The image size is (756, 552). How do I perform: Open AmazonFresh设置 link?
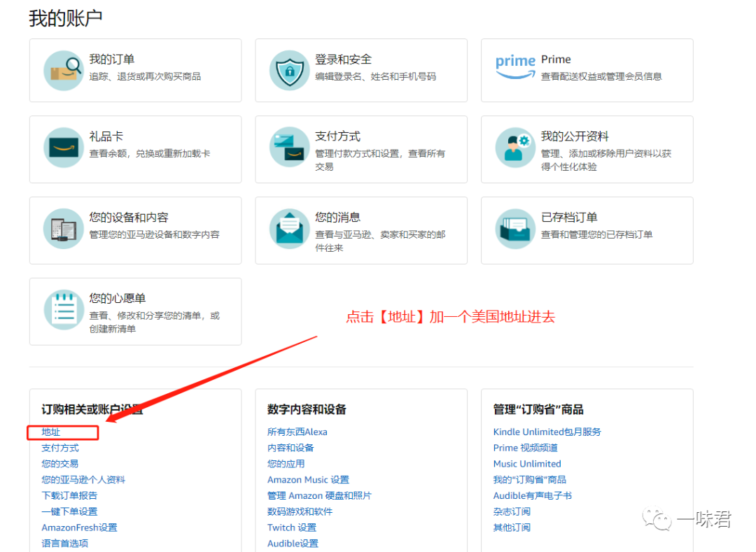click(80, 528)
